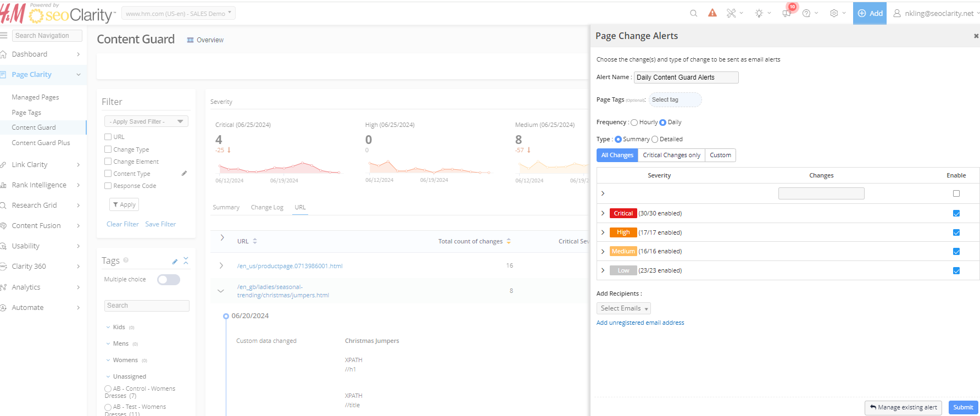
Task: Select the Hourly frequency radio button
Action: pos(634,123)
